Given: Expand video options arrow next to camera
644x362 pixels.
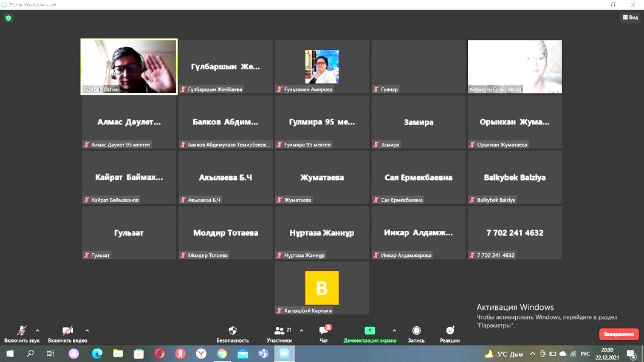Looking at the screenshot, I should [87, 331].
